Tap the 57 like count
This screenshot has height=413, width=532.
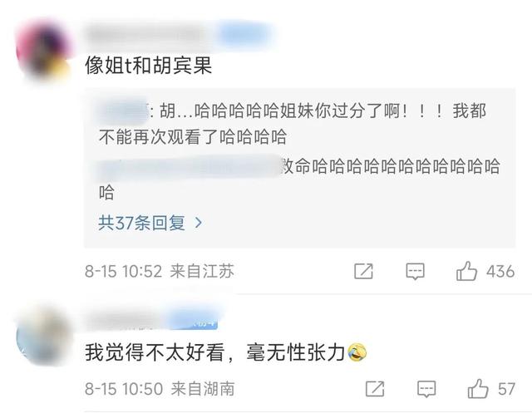tap(506, 389)
